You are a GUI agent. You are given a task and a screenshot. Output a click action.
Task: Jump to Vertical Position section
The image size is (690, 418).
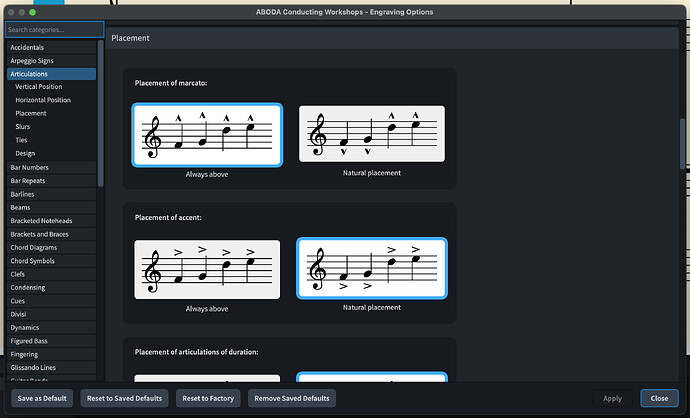[38, 87]
